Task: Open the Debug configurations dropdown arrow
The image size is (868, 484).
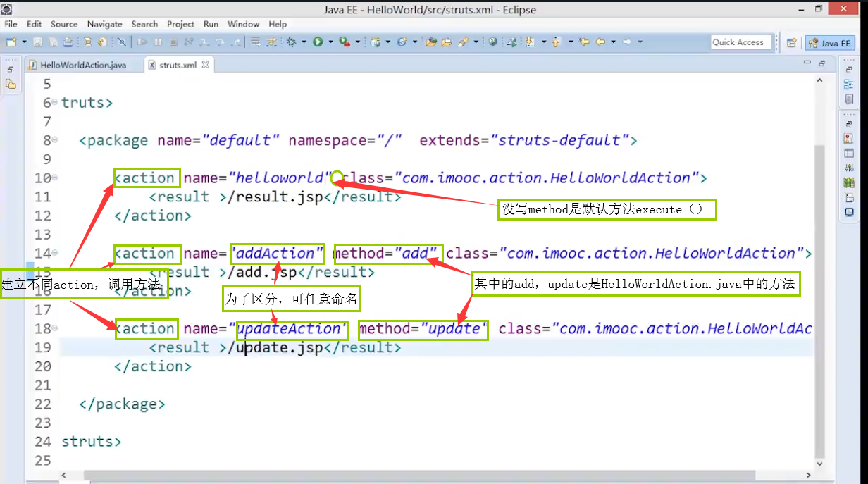Action: point(304,42)
